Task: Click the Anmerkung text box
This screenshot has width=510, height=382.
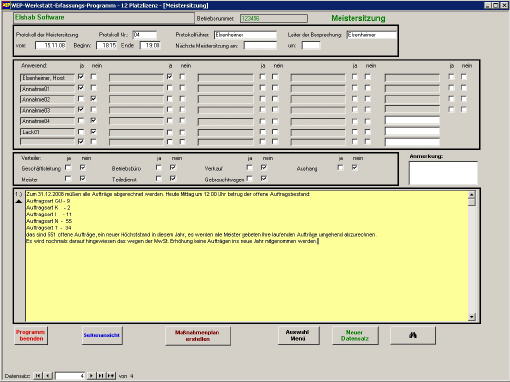Action: [x=443, y=173]
